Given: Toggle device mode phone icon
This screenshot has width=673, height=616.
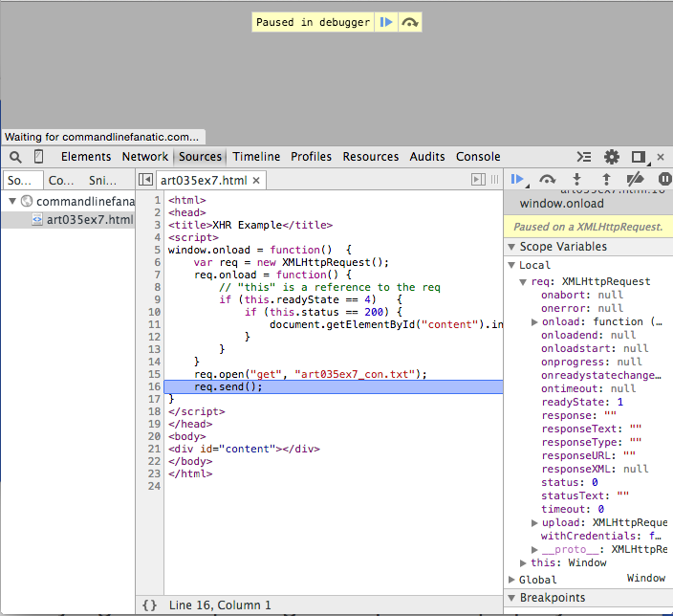Looking at the screenshot, I should (38, 156).
